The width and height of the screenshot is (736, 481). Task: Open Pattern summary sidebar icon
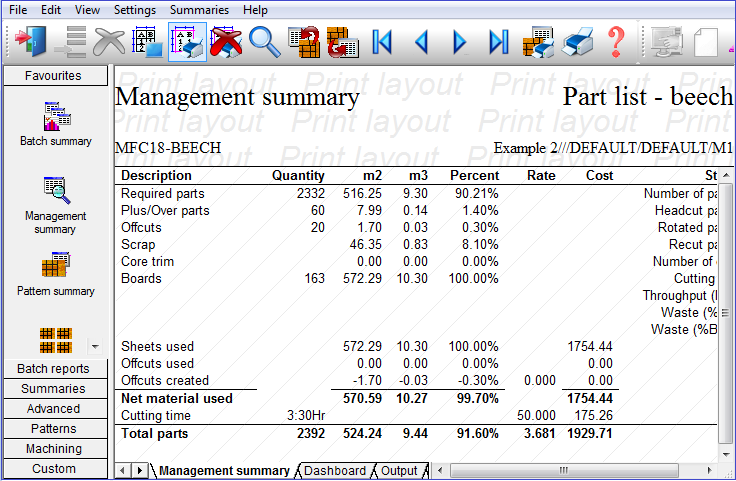click(56, 275)
